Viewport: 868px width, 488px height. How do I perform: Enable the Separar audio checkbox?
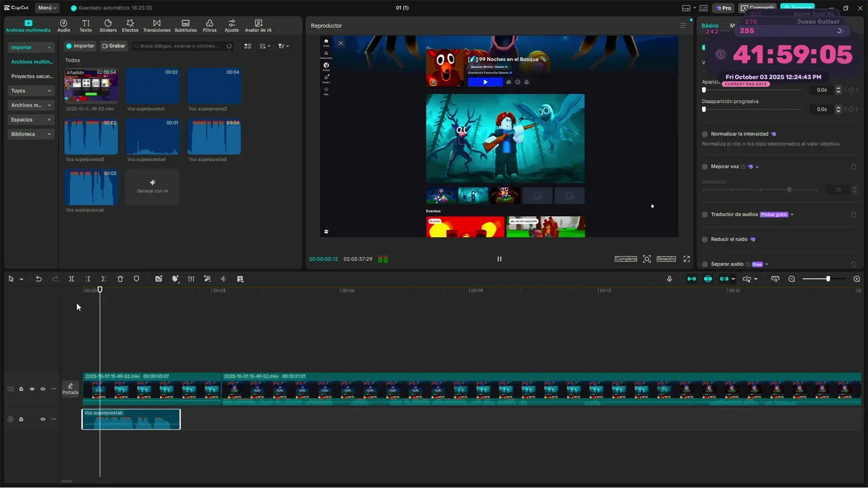[x=705, y=264]
